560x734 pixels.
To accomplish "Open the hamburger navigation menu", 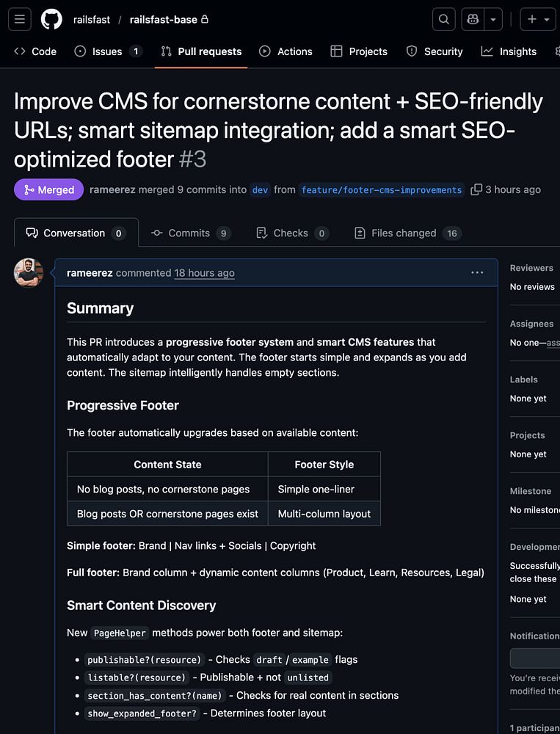I will pos(20,20).
